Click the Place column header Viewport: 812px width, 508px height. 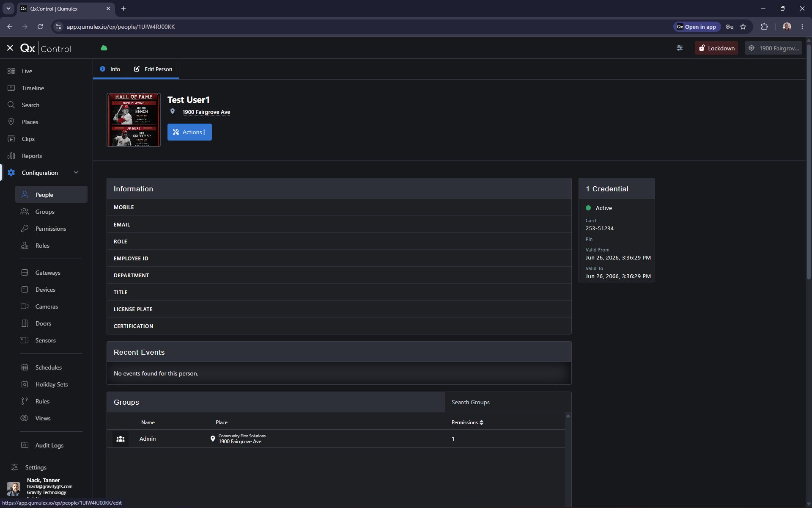point(221,422)
